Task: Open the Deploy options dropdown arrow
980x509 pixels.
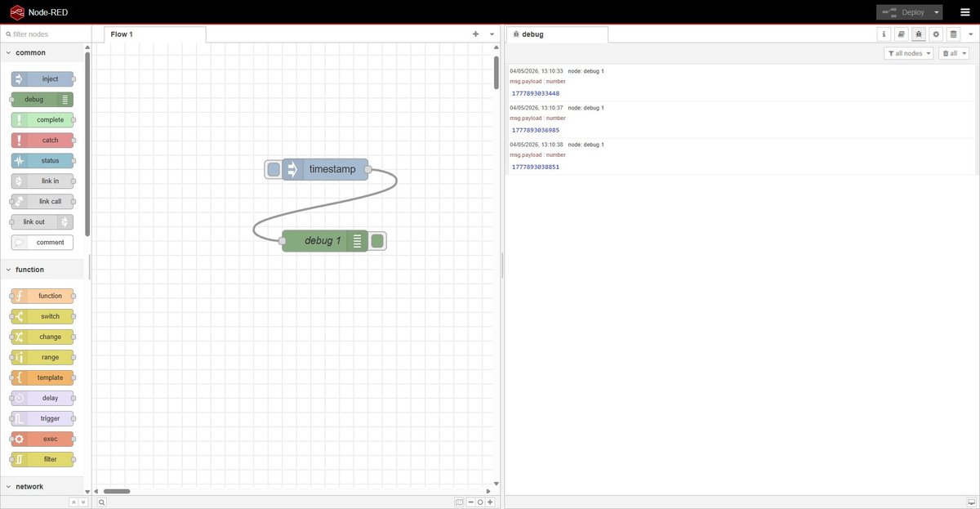Action: point(936,12)
